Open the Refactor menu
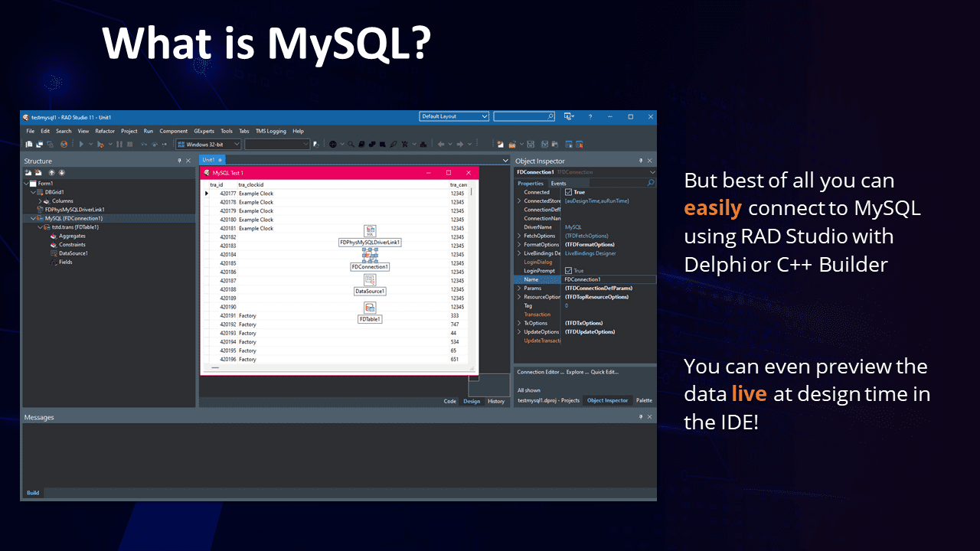This screenshot has height=551, width=980. tap(105, 131)
